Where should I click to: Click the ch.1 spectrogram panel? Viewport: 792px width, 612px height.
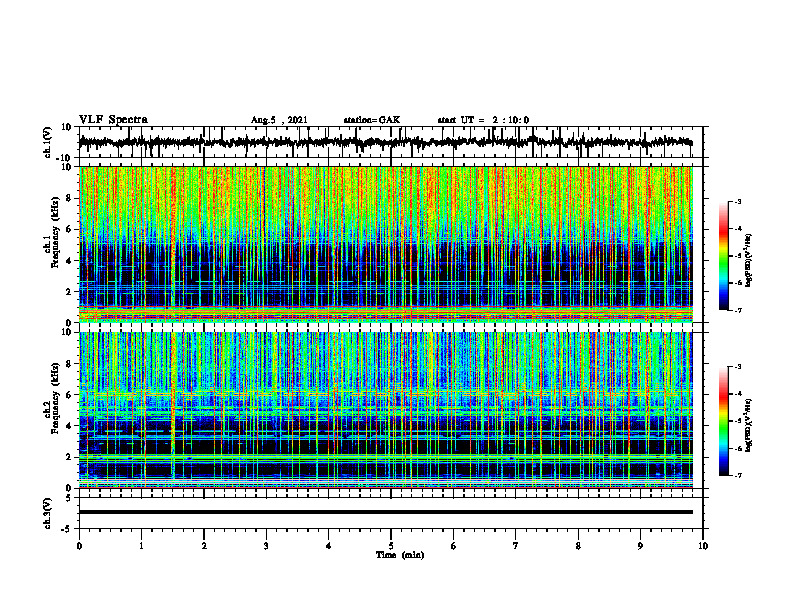pyautogui.click(x=386, y=244)
